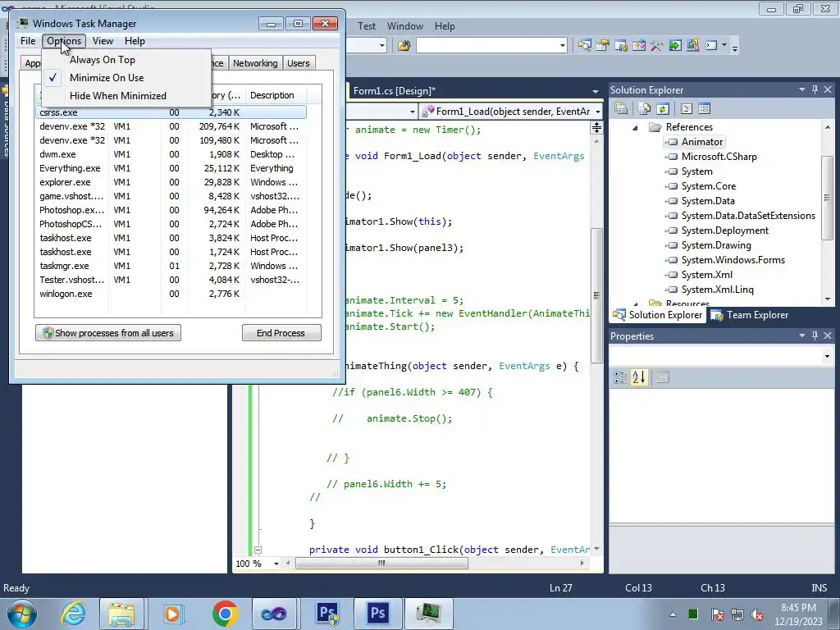Screen dimensions: 840x630
Task: Open Properties Window icon in Visual Studio toolbar
Action: (x=603, y=46)
